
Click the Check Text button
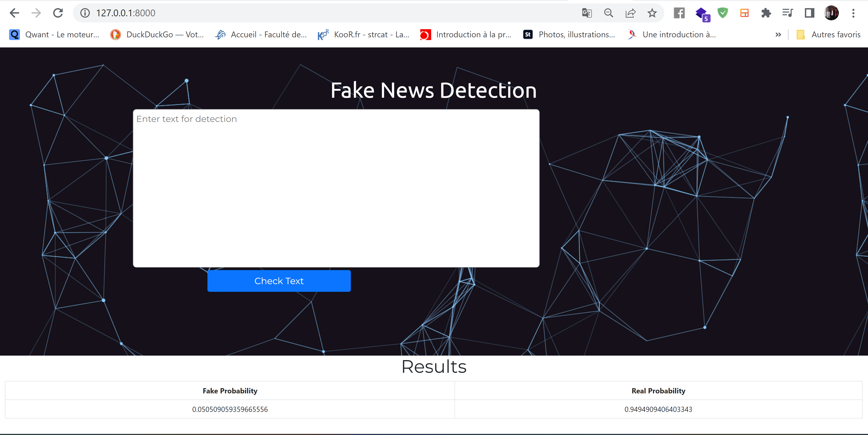point(279,281)
